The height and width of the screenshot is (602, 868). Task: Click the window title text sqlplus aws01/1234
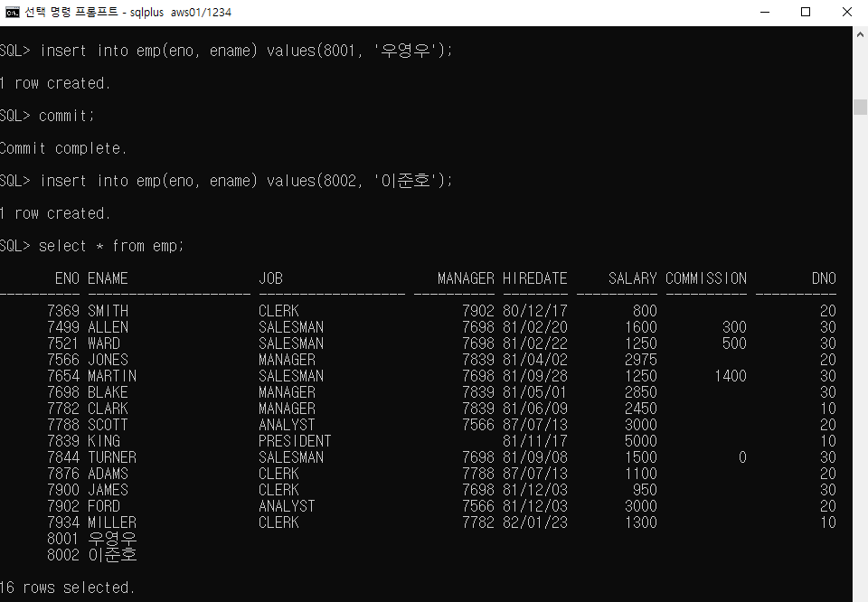pos(181,12)
